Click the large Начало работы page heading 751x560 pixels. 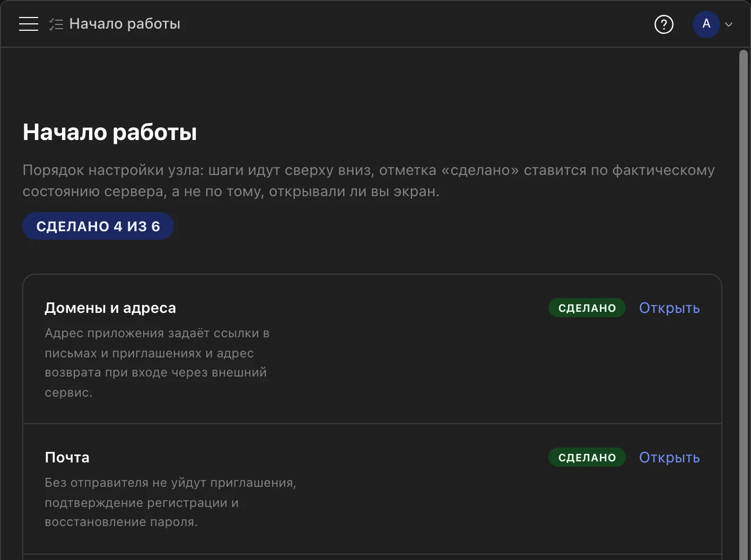click(x=110, y=132)
